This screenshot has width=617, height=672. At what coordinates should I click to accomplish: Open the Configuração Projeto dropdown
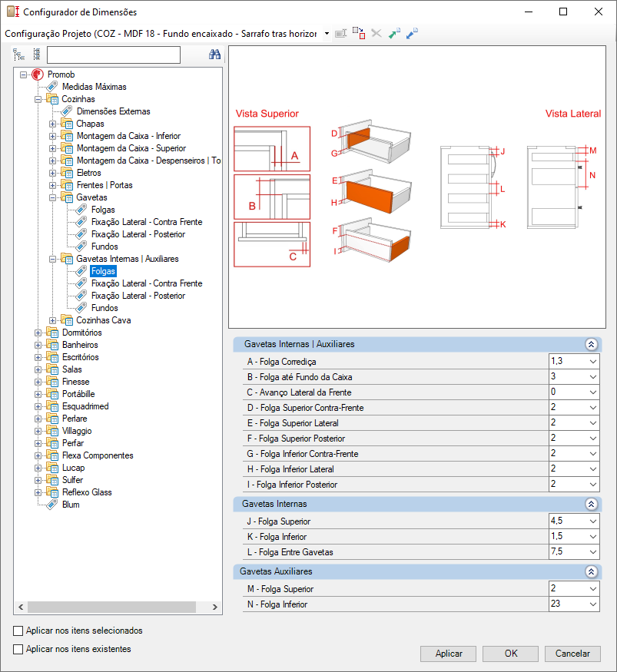click(x=327, y=34)
